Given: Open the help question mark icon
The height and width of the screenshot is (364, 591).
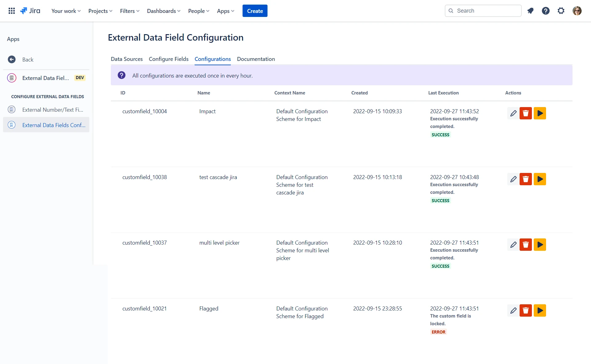Looking at the screenshot, I should pos(546,11).
